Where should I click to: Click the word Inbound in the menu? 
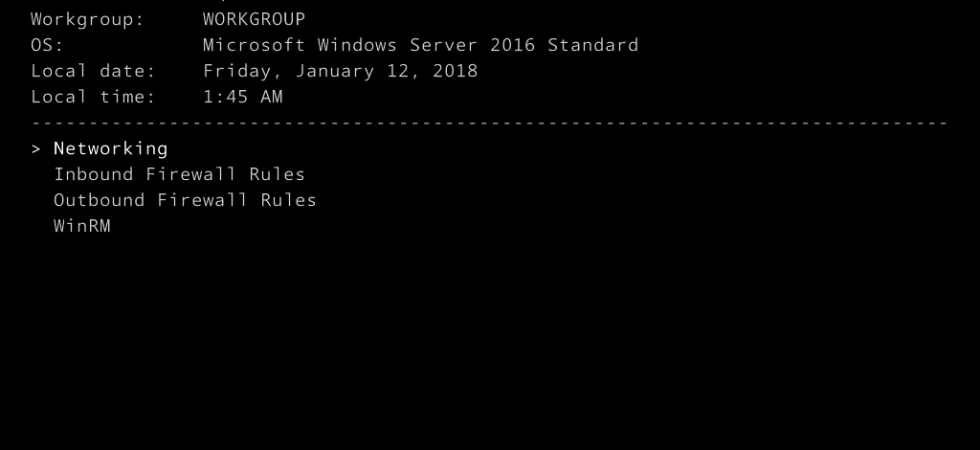(x=93, y=174)
